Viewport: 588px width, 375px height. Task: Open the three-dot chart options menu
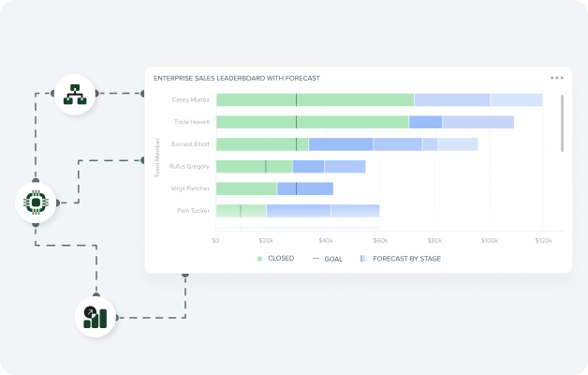click(x=557, y=79)
